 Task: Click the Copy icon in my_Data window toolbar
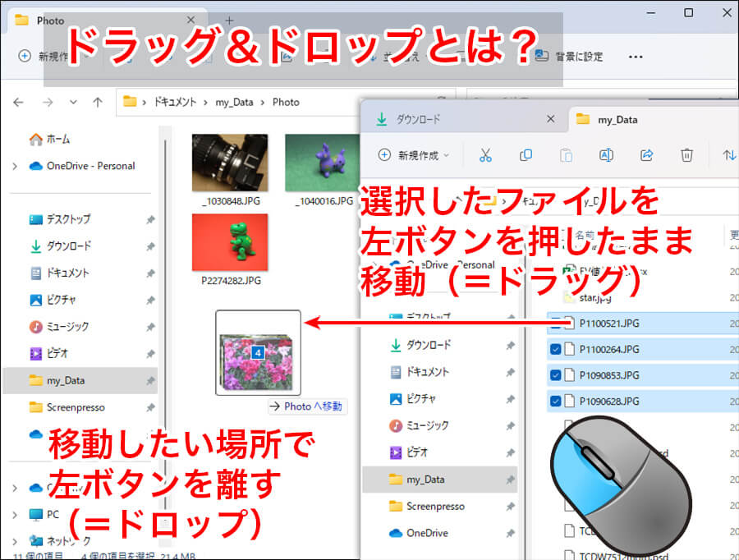pyautogui.click(x=526, y=155)
